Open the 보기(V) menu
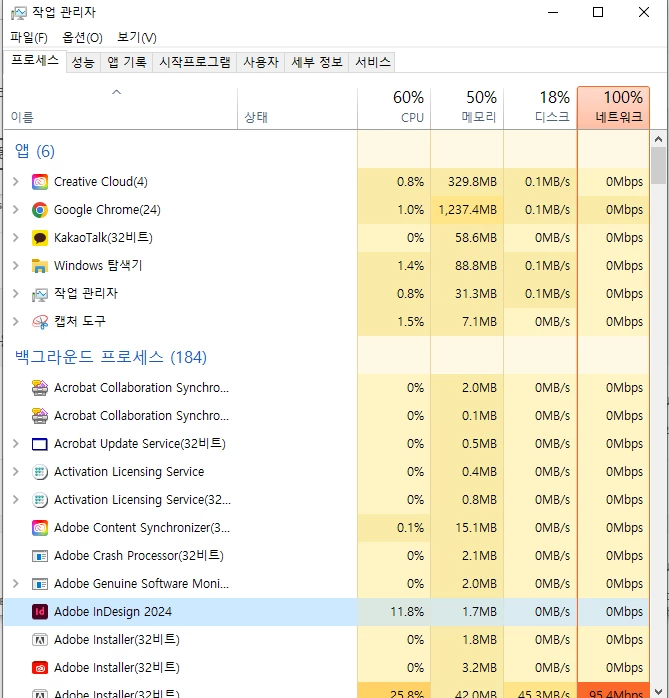This screenshot has width=669, height=698. pos(137,37)
